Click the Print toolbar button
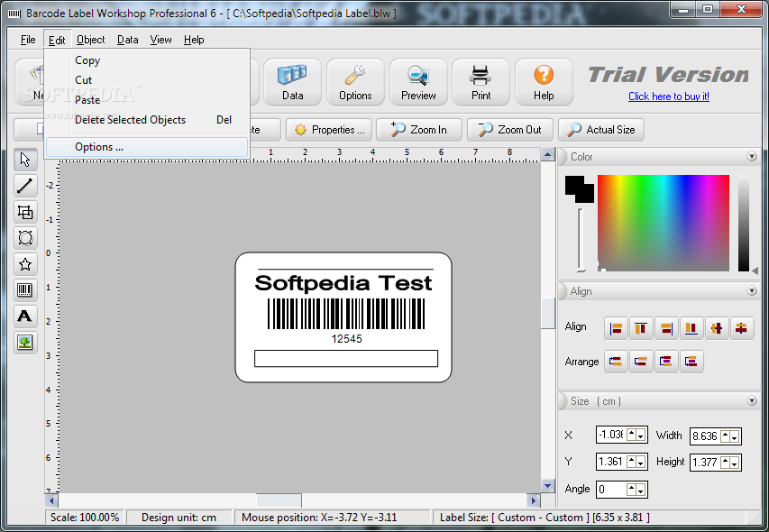 click(481, 82)
